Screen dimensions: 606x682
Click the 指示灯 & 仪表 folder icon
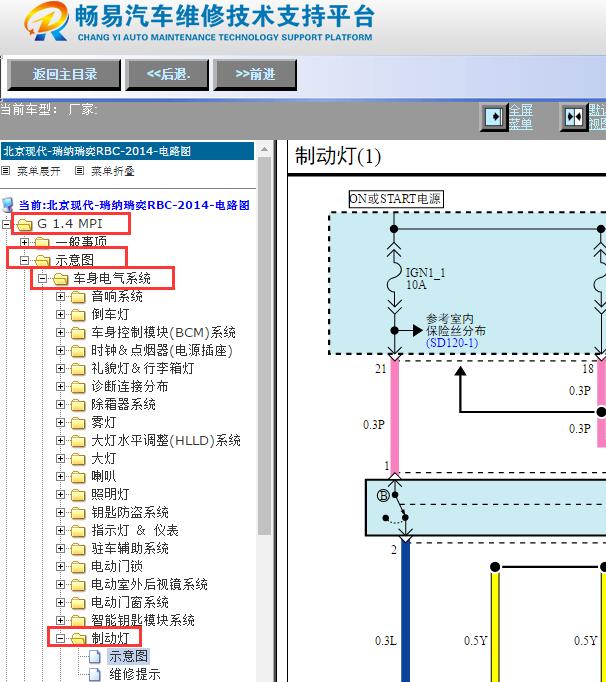(78, 531)
